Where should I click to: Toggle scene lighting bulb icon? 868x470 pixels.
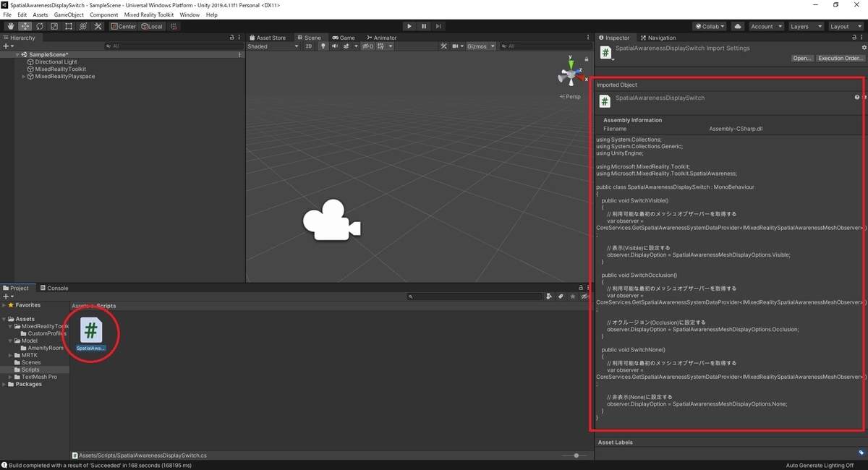323,46
